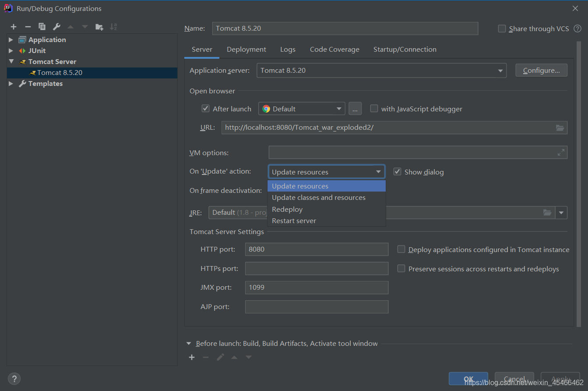The height and width of the screenshot is (391, 588).
Task: Click the JMX port field
Action: point(317,288)
